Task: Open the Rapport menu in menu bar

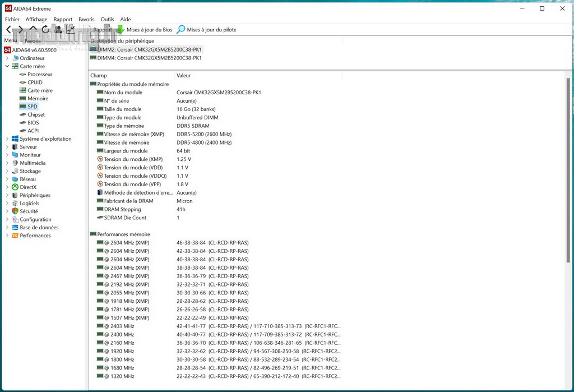Action: point(63,20)
